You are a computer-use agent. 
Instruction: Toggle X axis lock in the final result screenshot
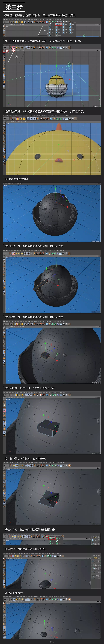click(26, 599)
